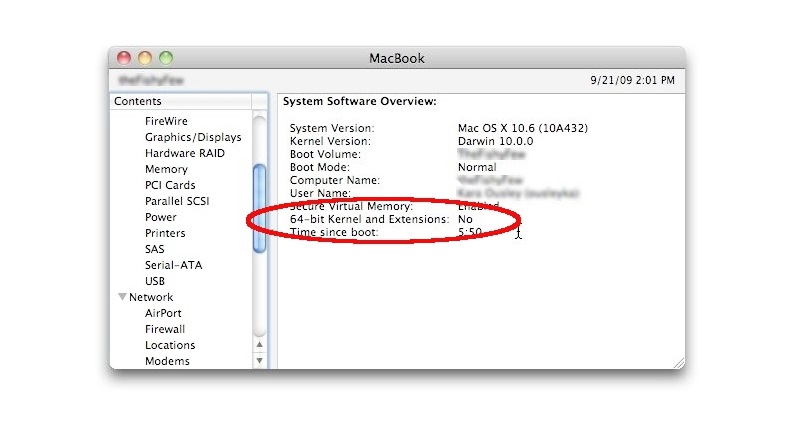Open the Graphics/Displays section
788x443 pixels.
point(193,137)
